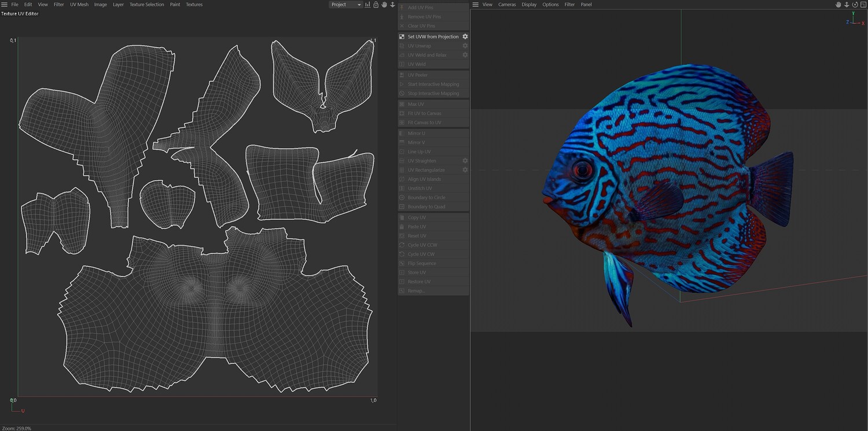This screenshot has height=431, width=868.
Task: Open the Panel menu
Action: 586,5
